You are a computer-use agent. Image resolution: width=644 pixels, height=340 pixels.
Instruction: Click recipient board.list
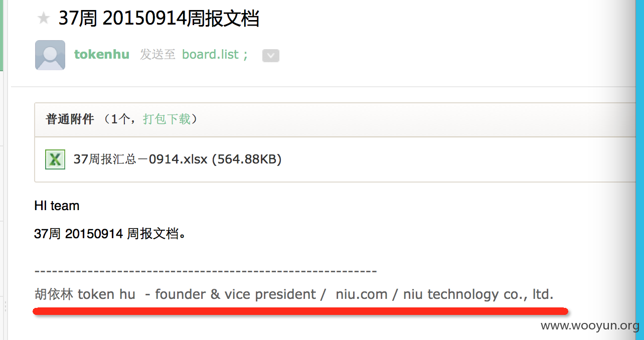pos(210,54)
